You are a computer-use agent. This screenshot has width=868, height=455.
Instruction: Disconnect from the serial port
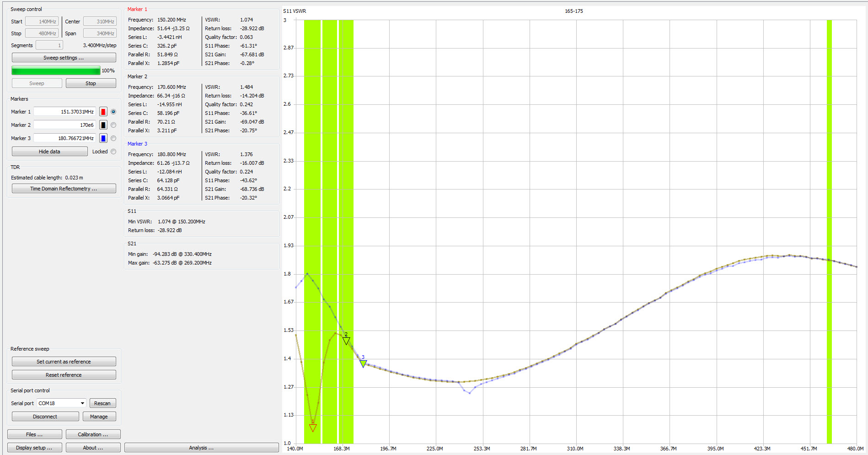tap(45, 417)
